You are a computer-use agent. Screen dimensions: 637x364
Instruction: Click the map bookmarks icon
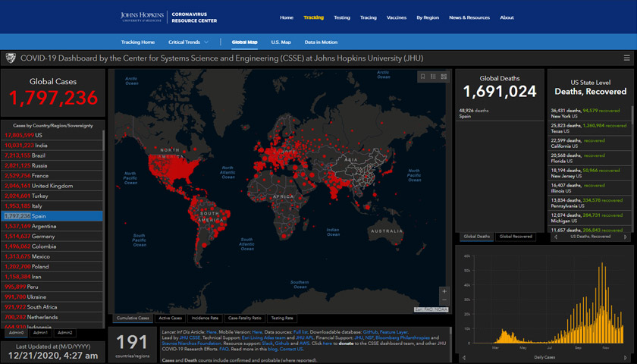click(423, 77)
